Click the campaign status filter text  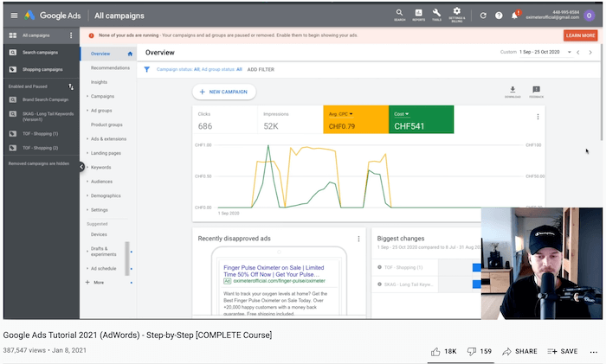pos(199,70)
